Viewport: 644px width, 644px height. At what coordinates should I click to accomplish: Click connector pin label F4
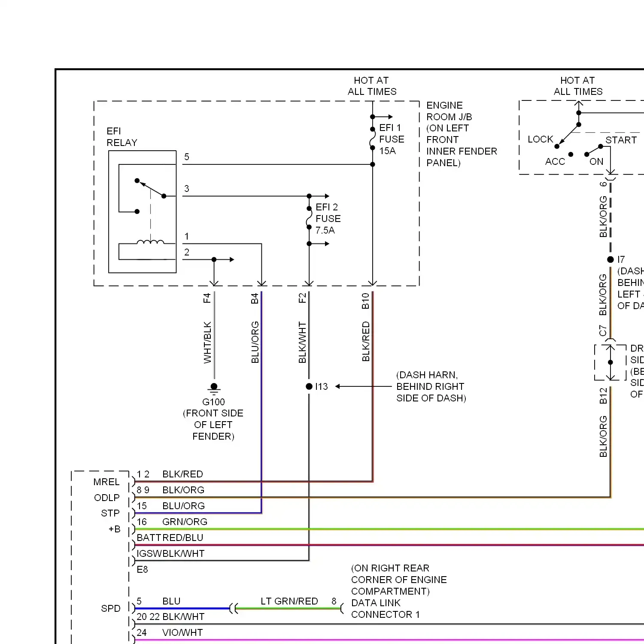point(207,298)
